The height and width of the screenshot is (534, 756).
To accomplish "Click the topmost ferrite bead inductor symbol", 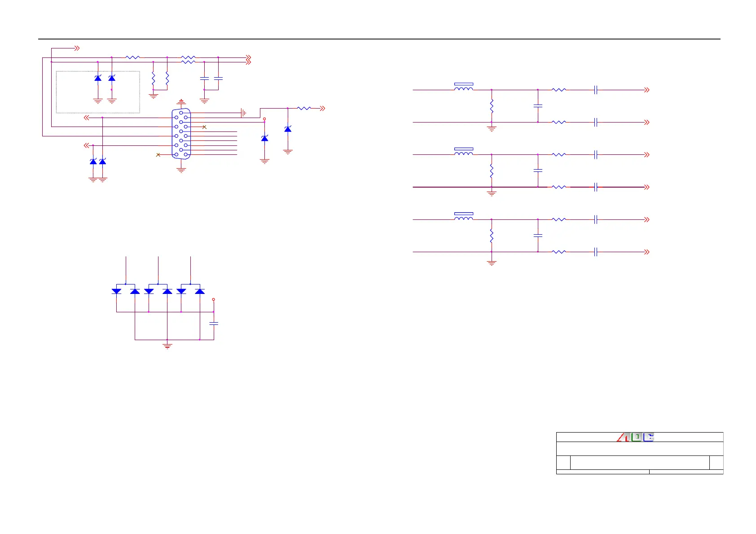I will [x=463, y=87].
